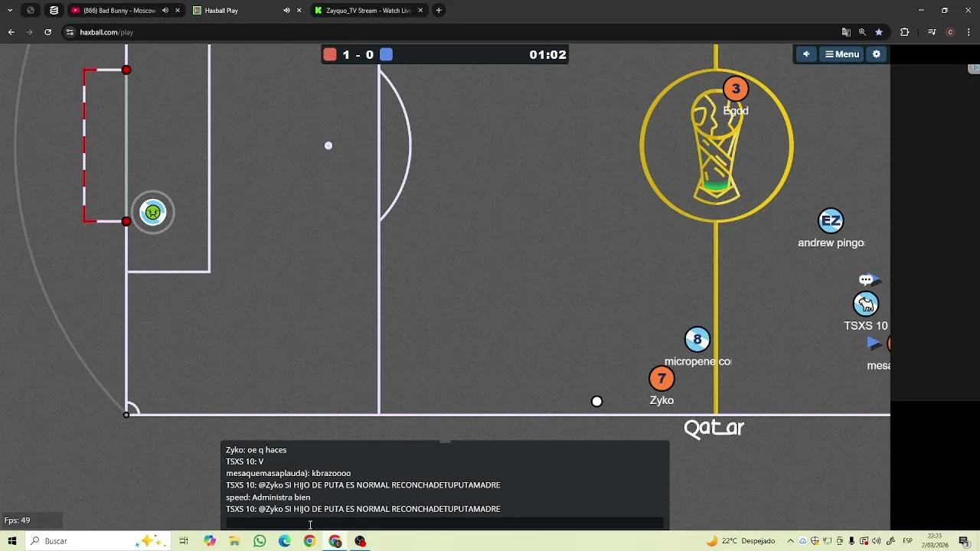
Task: Click chat line 'speed: Administra bien'
Action: (268, 497)
